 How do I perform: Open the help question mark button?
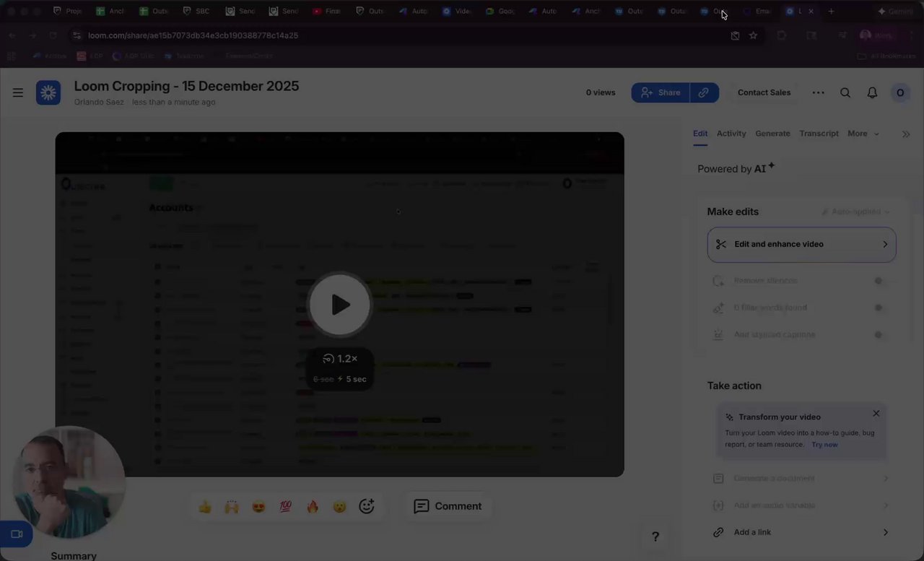pyautogui.click(x=655, y=536)
